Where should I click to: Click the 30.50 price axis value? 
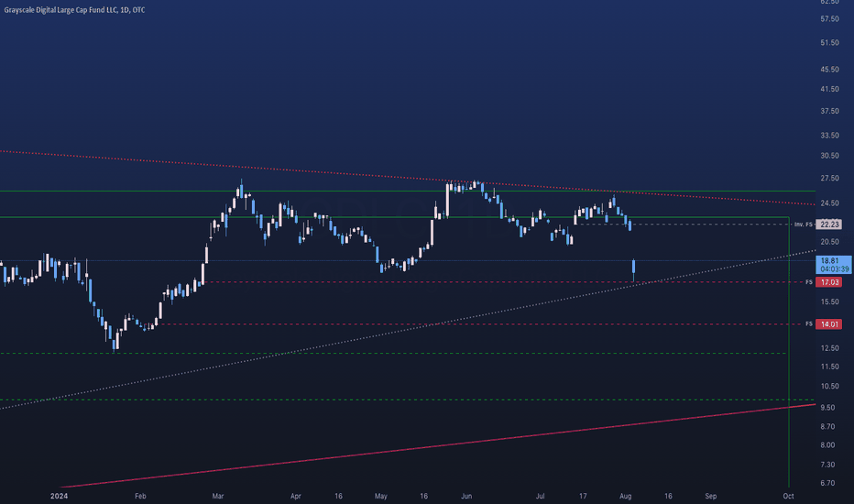coord(829,155)
